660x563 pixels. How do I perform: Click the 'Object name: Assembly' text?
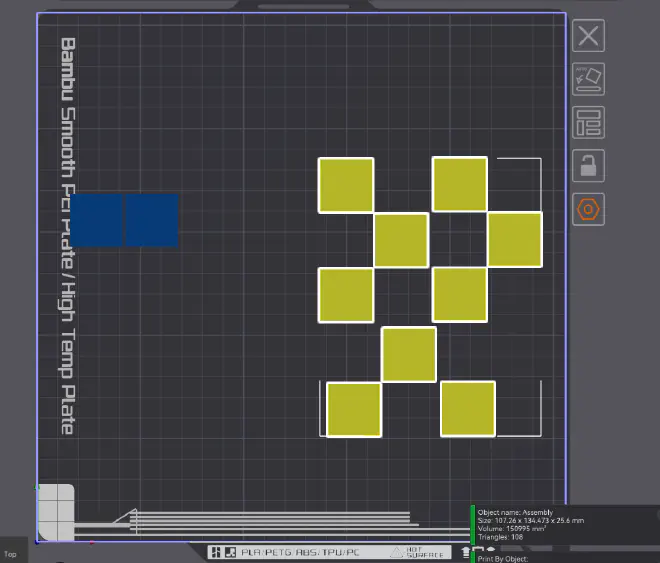point(515,512)
